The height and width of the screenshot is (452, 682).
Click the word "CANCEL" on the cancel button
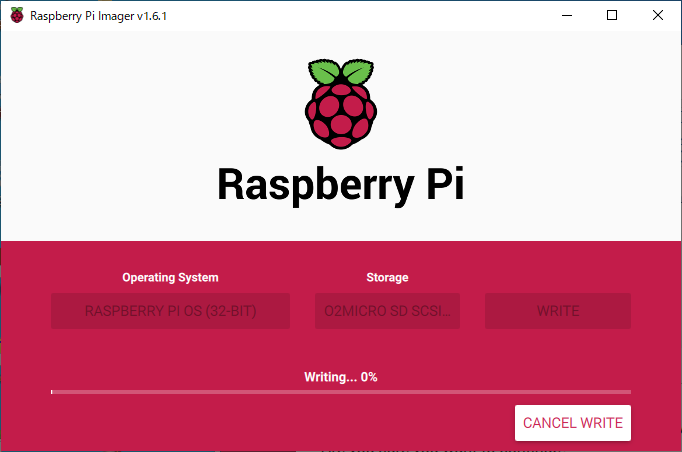coord(548,423)
